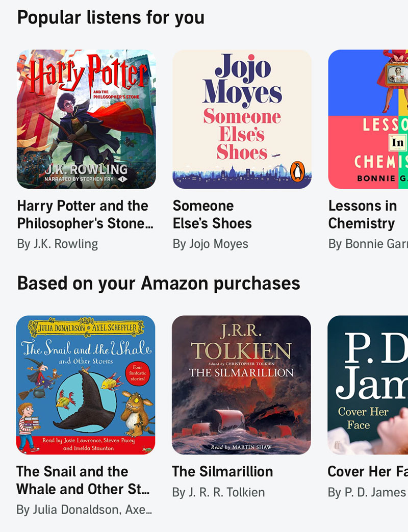Tap the P. D. James Cover Her Face cover

coord(368,385)
